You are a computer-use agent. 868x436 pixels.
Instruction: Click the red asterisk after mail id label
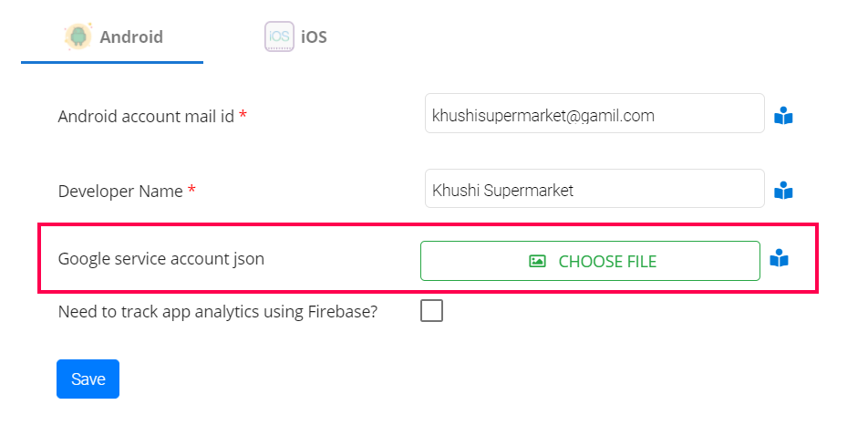243,116
